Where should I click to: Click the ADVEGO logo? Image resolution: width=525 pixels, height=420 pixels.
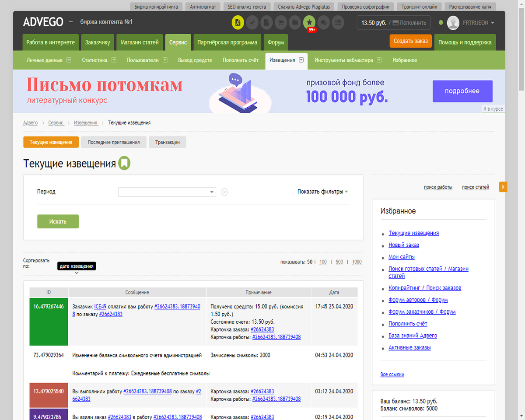[43, 22]
